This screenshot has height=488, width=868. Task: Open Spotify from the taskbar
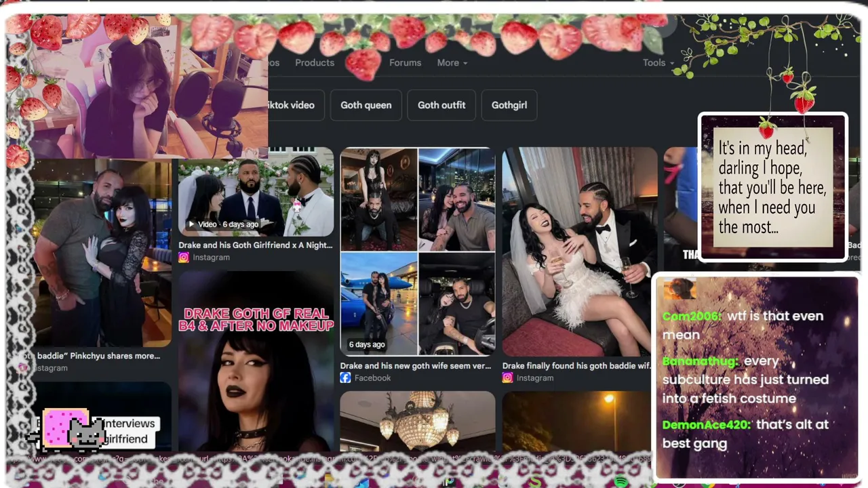click(620, 482)
